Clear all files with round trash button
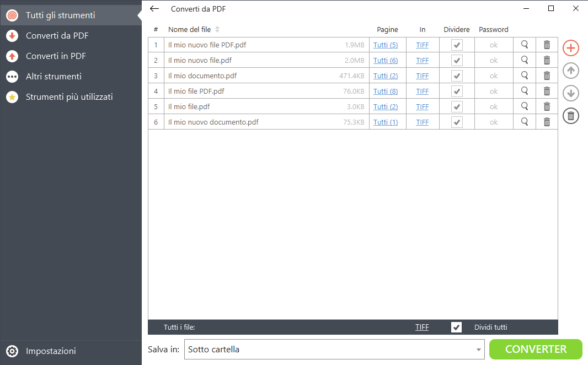 (x=571, y=116)
